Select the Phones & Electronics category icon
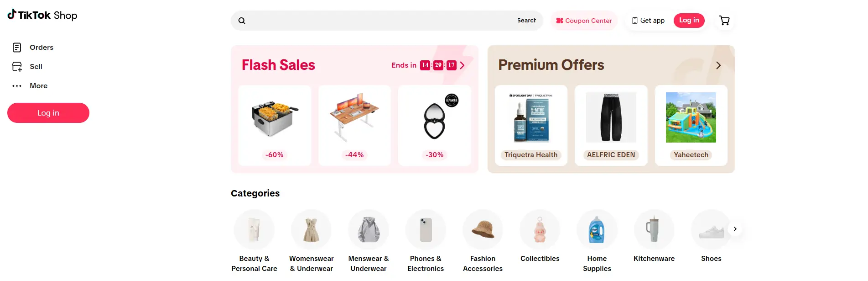The image size is (868, 281). pyautogui.click(x=426, y=230)
